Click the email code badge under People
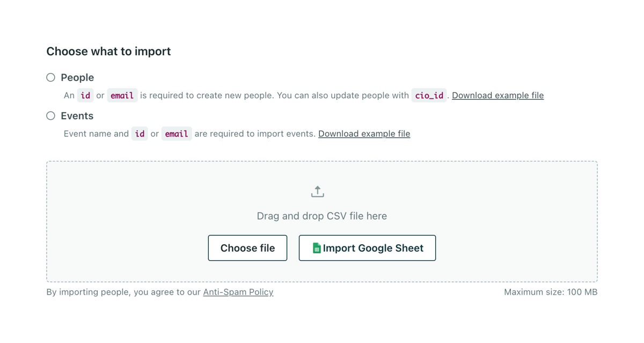Viewport: 644px width, 343px height. pyautogui.click(x=122, y=95)
